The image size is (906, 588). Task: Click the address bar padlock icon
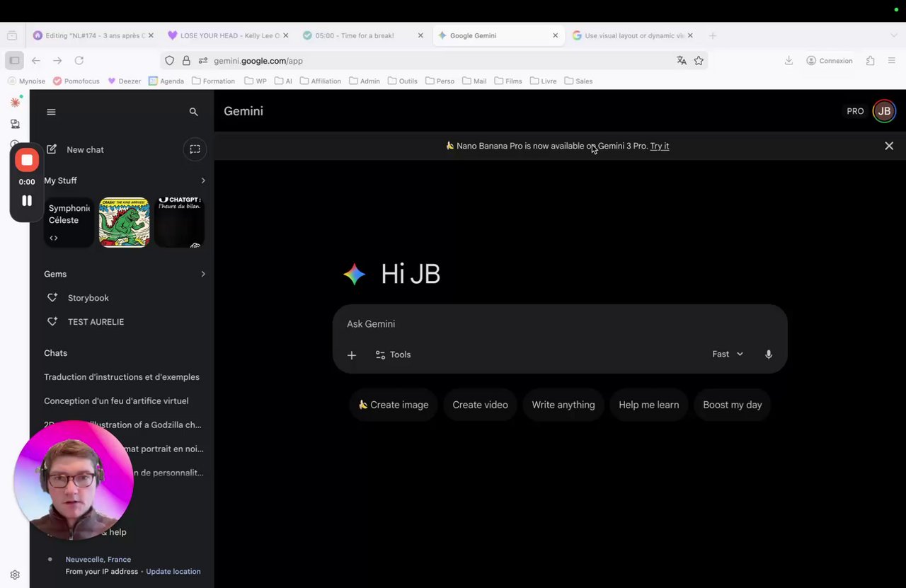[x=186, y=61]
